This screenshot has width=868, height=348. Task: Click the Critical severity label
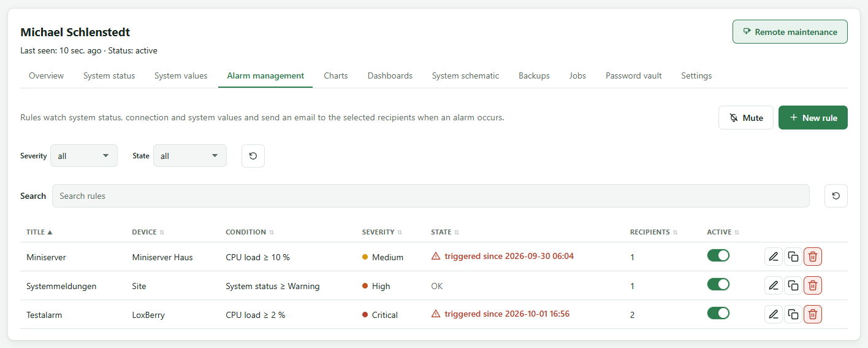[385, 315]
